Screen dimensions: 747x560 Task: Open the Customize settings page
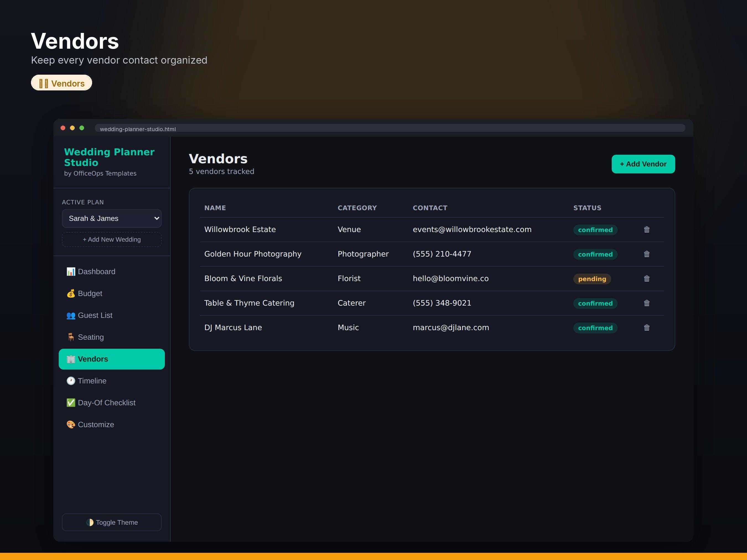click(x=112, y=425)
